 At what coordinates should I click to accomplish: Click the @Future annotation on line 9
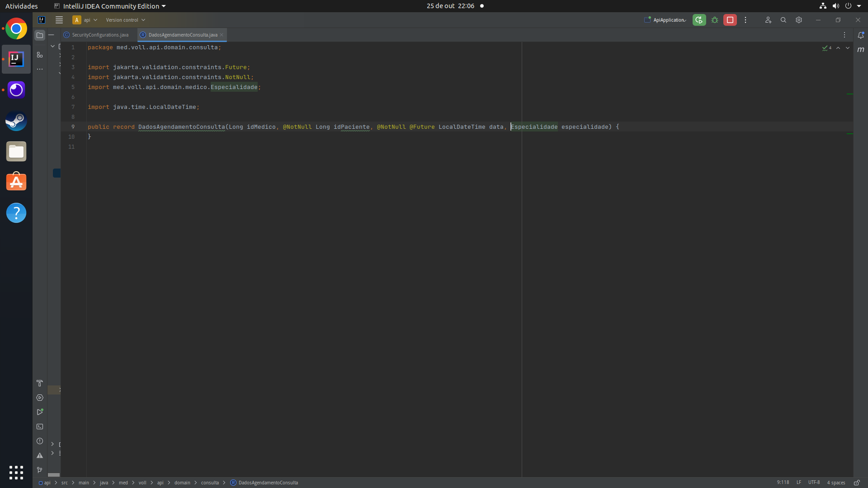click(x=422, y=127)
